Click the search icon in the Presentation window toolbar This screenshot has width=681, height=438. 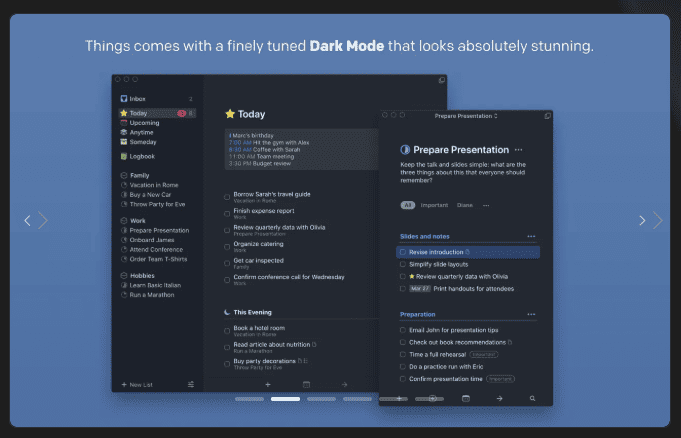pyautogui.click(x=532, y=398)
